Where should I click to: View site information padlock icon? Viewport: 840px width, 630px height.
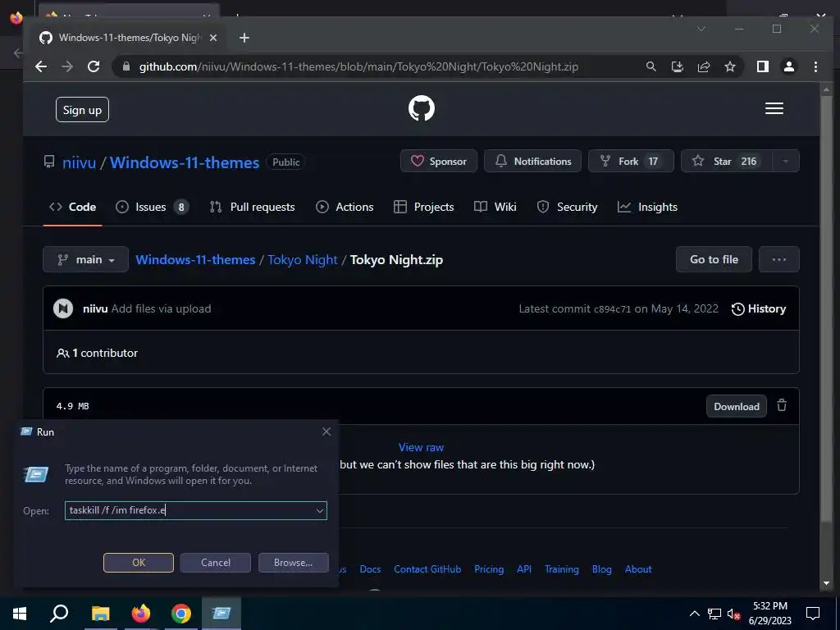coord(126,66)
